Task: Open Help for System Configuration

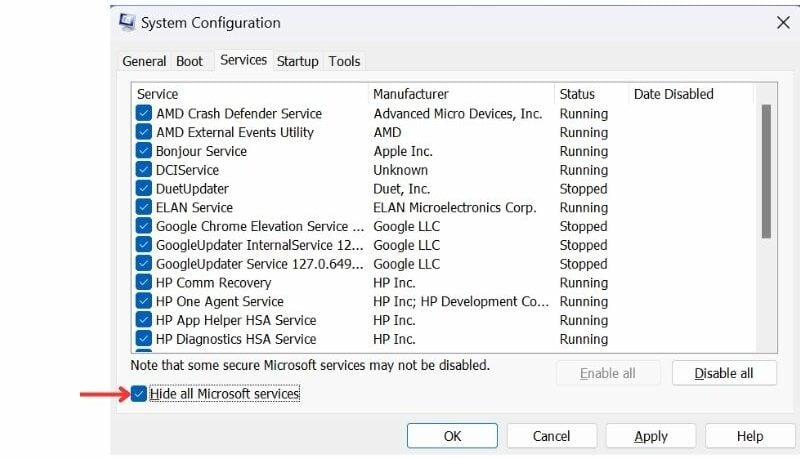Action: pos(750,436)
